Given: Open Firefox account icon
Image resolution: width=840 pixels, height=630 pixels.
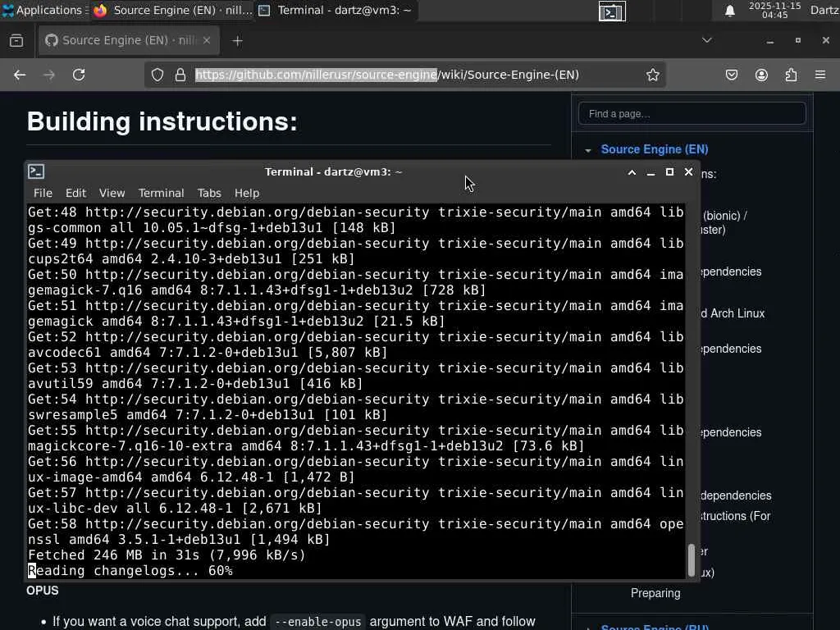Looking at the screenshot, I should pyautogui.click(x=761, y=75).
